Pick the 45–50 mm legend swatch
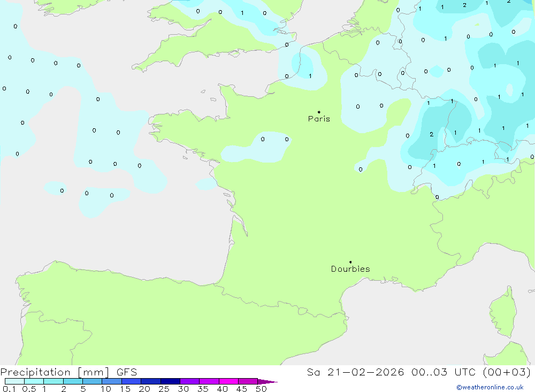Screen dimensions: 535x392 pos(248,381)
